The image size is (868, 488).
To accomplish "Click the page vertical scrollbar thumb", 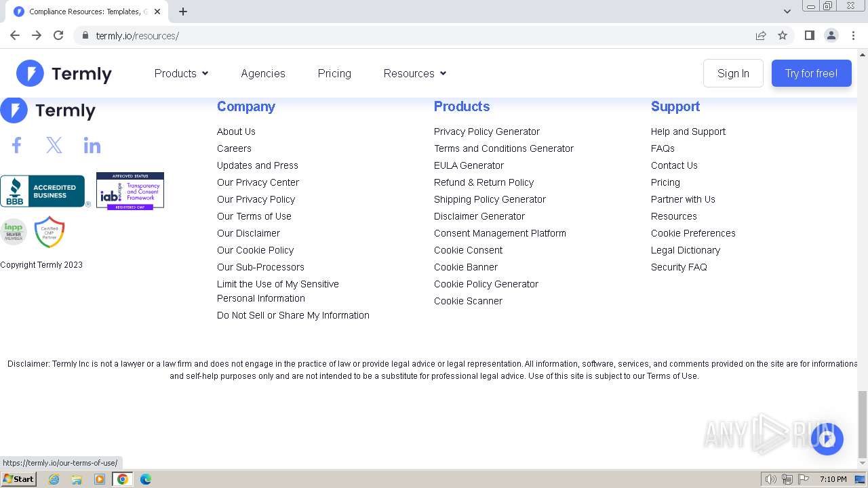I will click(863, 424).
